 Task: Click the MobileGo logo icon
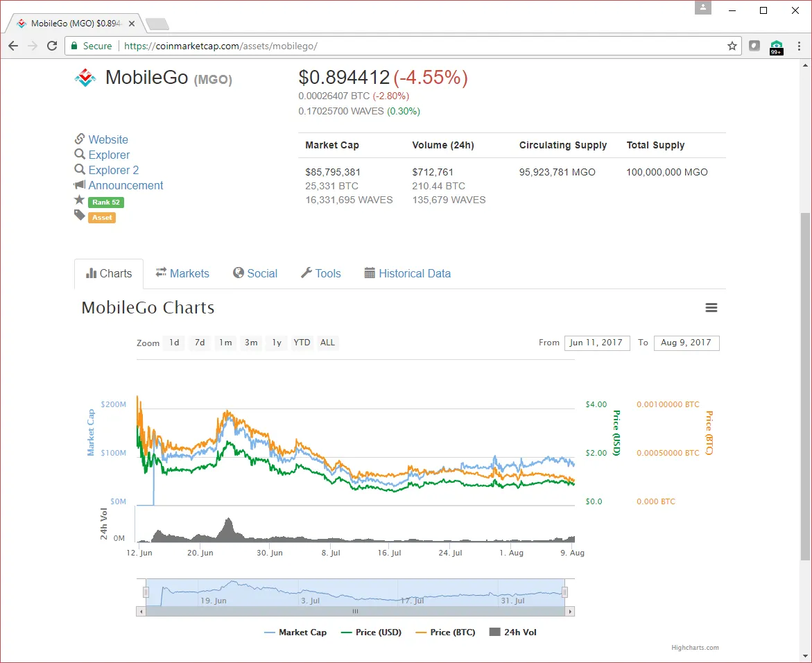[85, 78]
